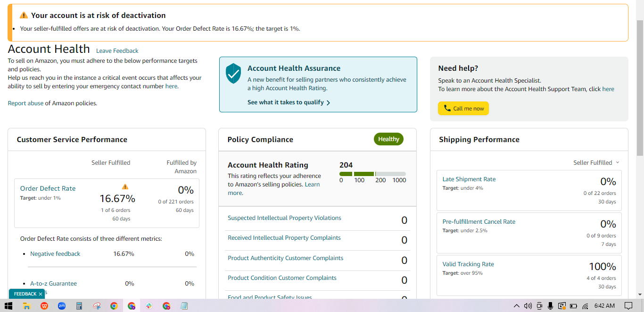644x312 pixels.
Task: Open the Seller Fulfilled dropdown in Shipping Performance
Action: tap(596, 162)
